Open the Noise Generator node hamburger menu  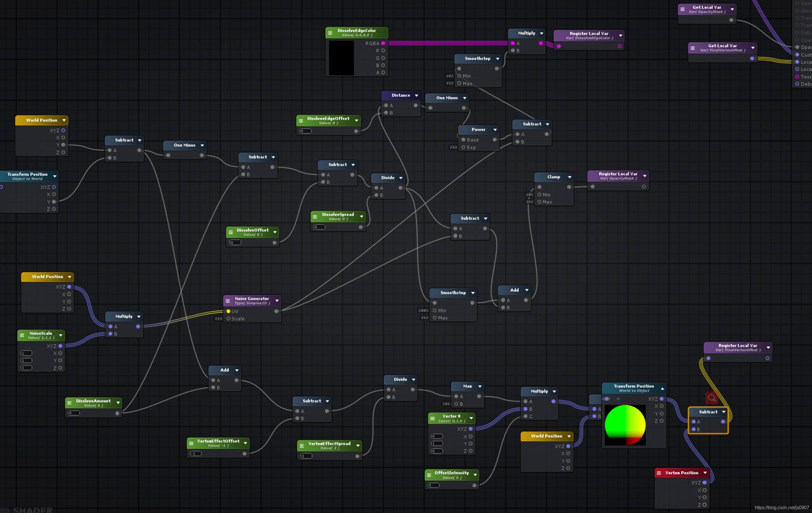[228, 300]
